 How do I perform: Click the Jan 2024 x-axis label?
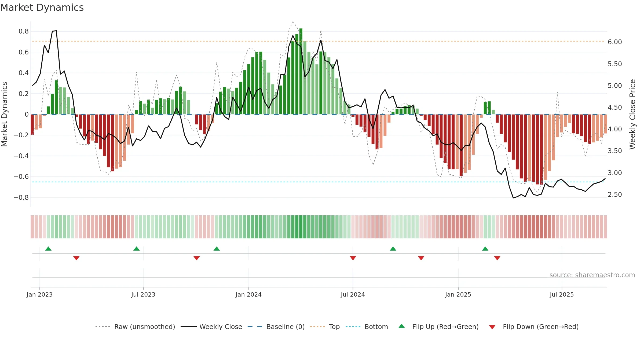(x=249, y=294)
